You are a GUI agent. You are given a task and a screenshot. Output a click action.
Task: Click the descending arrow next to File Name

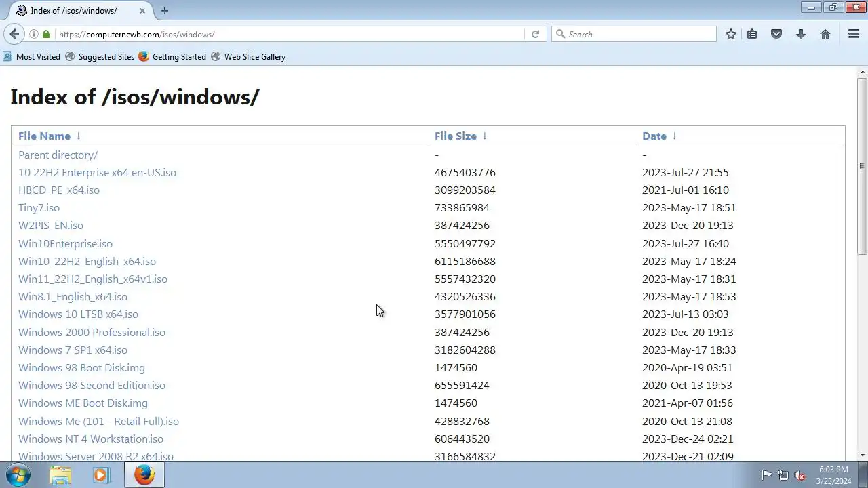click(x=79, y=136)
